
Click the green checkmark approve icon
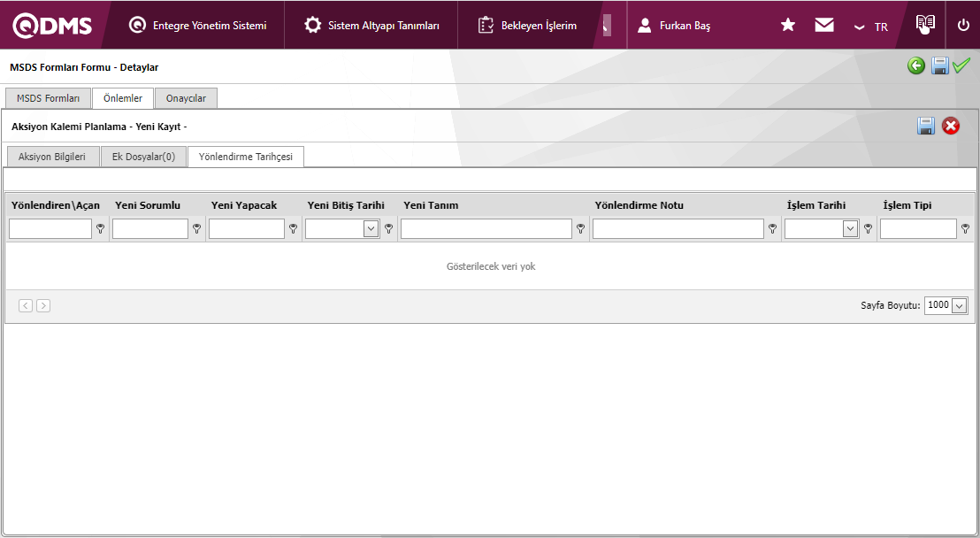coord(961,66)
